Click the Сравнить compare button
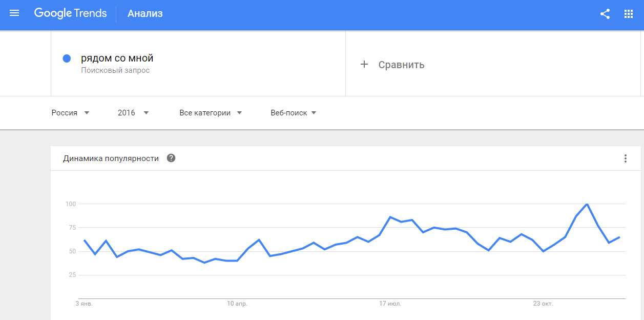Screen dimensions: 644x320 [401, 65]
